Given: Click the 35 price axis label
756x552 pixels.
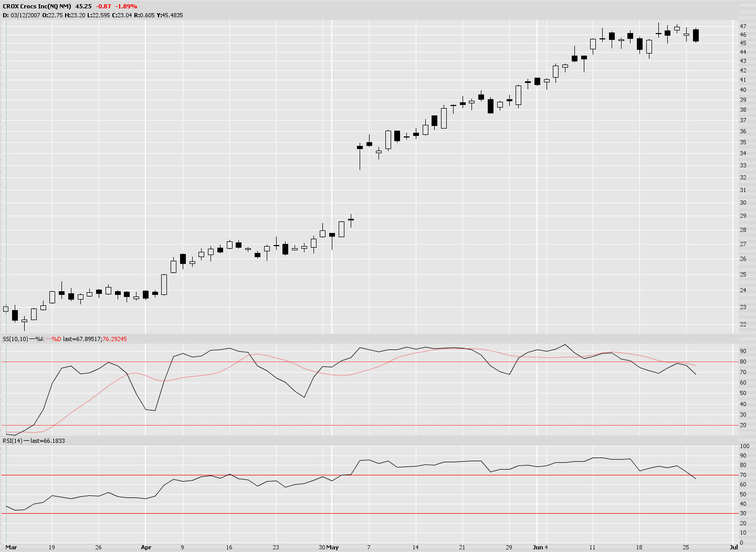Looking at the screenshot, I should click(743, 142).
